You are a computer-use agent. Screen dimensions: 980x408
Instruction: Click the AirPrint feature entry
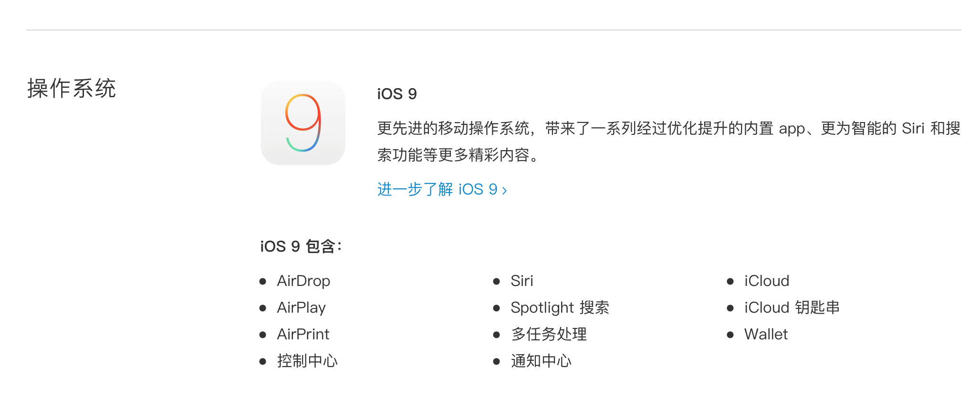(303, 334)
